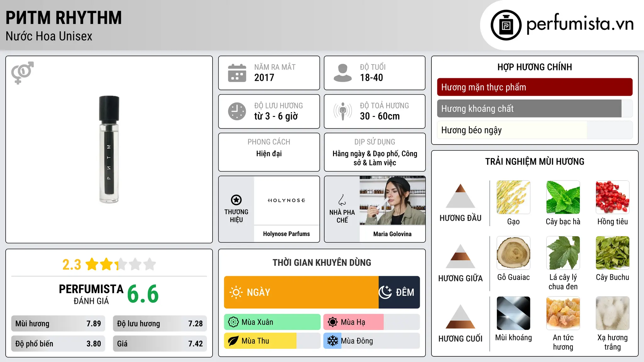
Task: Click the age range 18-40 value
Action: click(371, 78)
